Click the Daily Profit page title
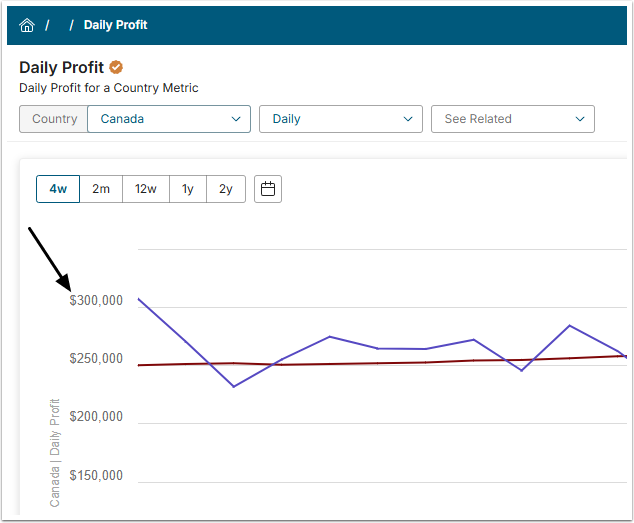Screen dimensions: 634x523 [61, 68]
